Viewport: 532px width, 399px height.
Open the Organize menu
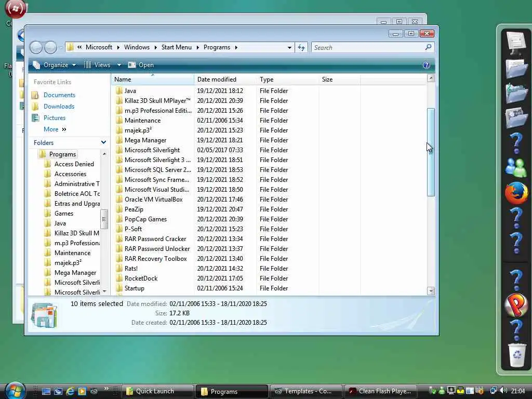[x=54, y=65]
